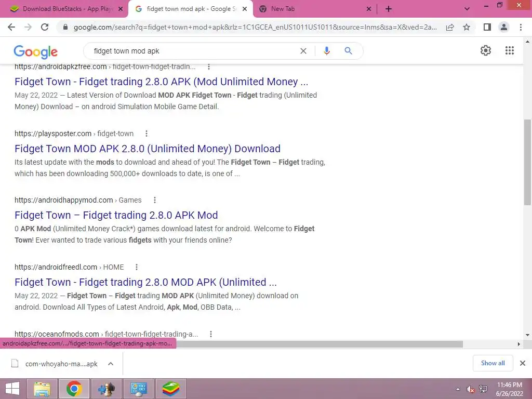Close the Download BlueStacks tab
The width and height of the screenshot is (532, 399).
click(121, 9)
